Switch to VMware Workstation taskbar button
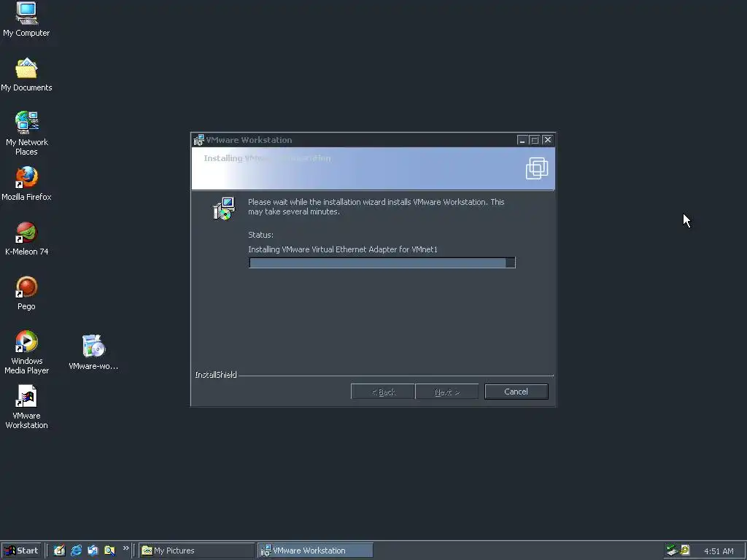747x560 pixels. pyautogui.click(x=315, y=551)
